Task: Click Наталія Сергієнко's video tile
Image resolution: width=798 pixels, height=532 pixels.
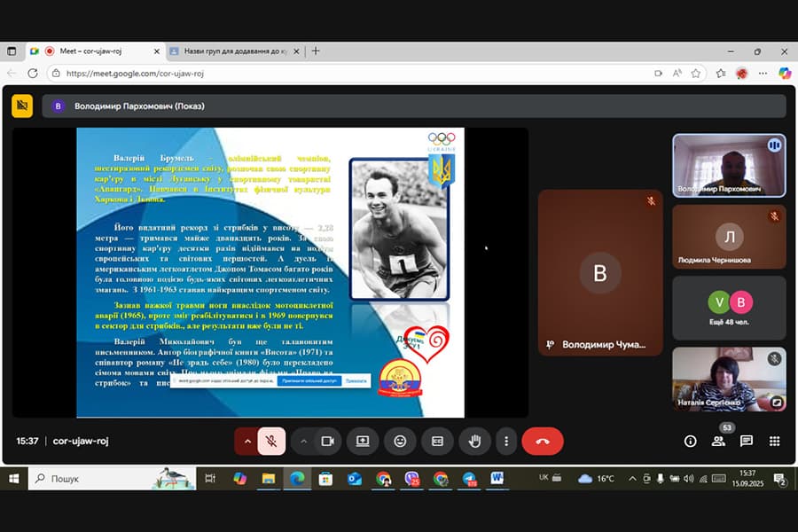Action: click(729, 379)
